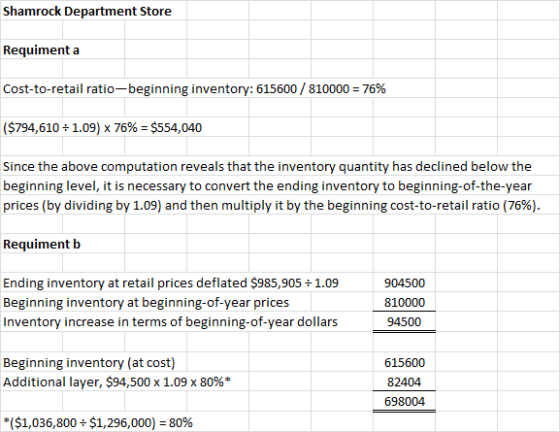
Task: Click 'Beginning inventory at beginning-of-year prices' label
Action: [x=146, y=302]
